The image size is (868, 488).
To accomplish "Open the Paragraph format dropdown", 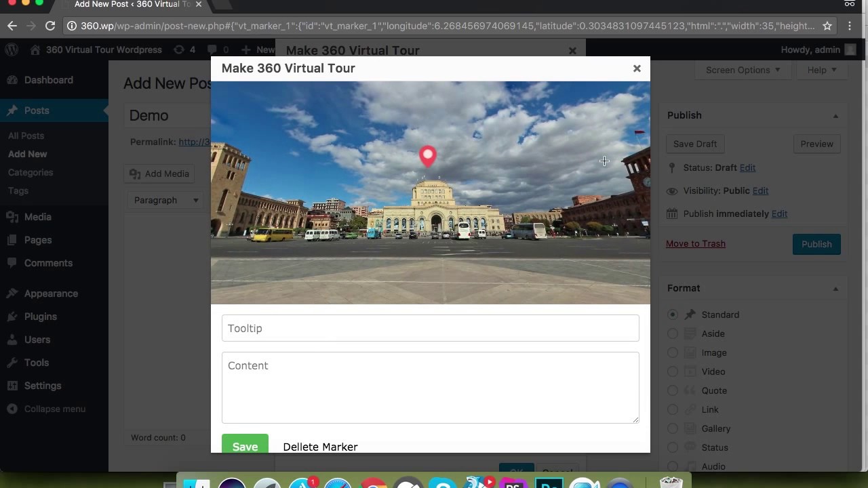I will pyautogui.click(x=166, y=200).
